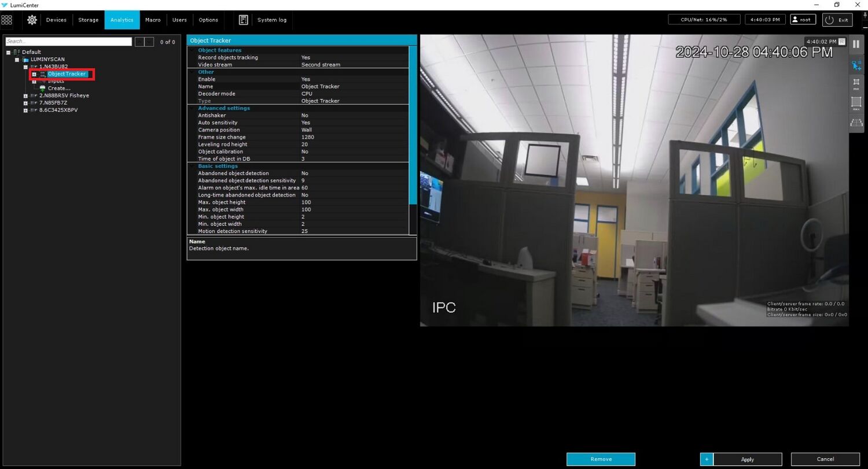Open the settings gear menu
Screen dimensions: 868x469
32,20
